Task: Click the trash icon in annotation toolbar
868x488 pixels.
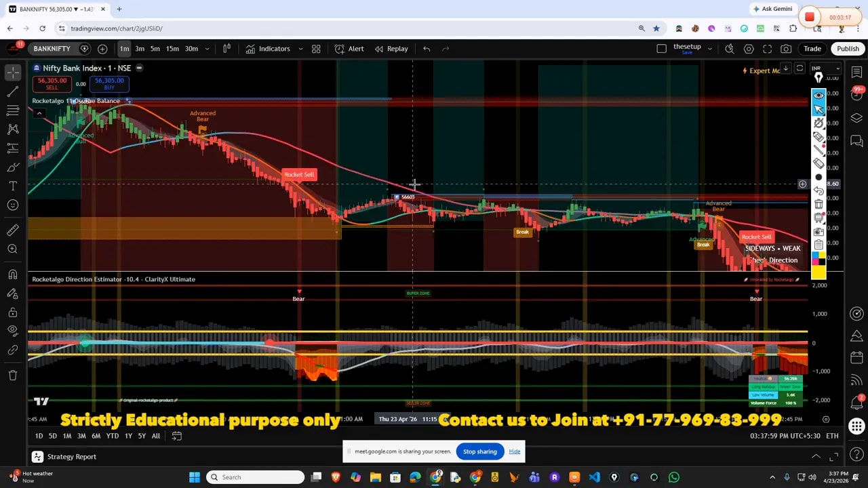Action: pos(818,204)
